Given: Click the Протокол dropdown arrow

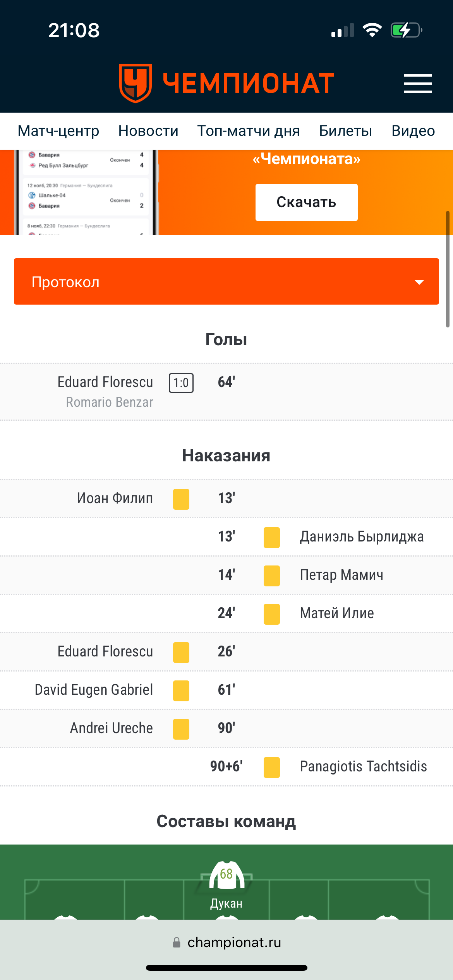Looking at the screenshot, I should pyautogui.click(x=419, y=282).
